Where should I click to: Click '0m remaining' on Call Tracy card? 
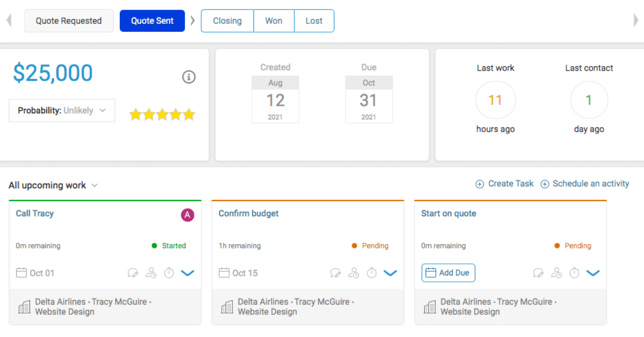click(x=38, y=245)
